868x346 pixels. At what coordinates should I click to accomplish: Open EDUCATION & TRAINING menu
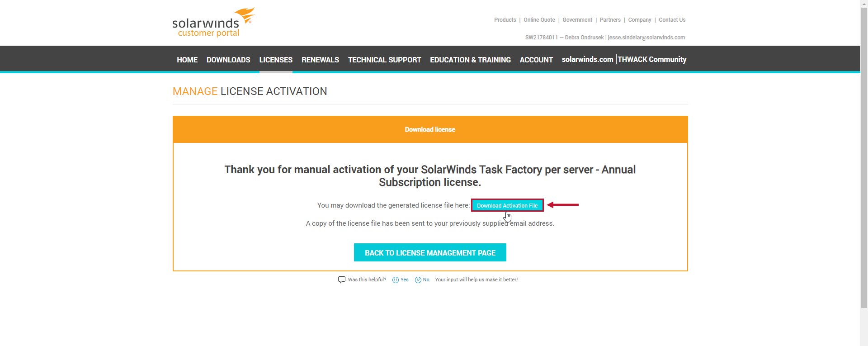(x=470, y=60)
